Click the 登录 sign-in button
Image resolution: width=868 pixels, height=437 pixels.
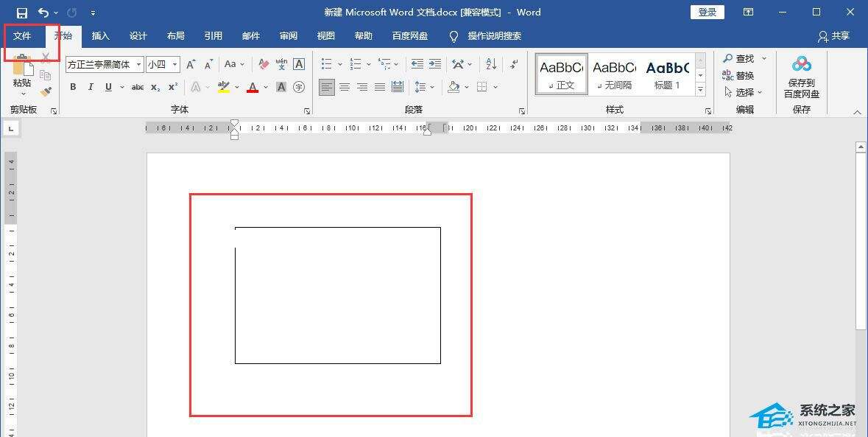707,13
